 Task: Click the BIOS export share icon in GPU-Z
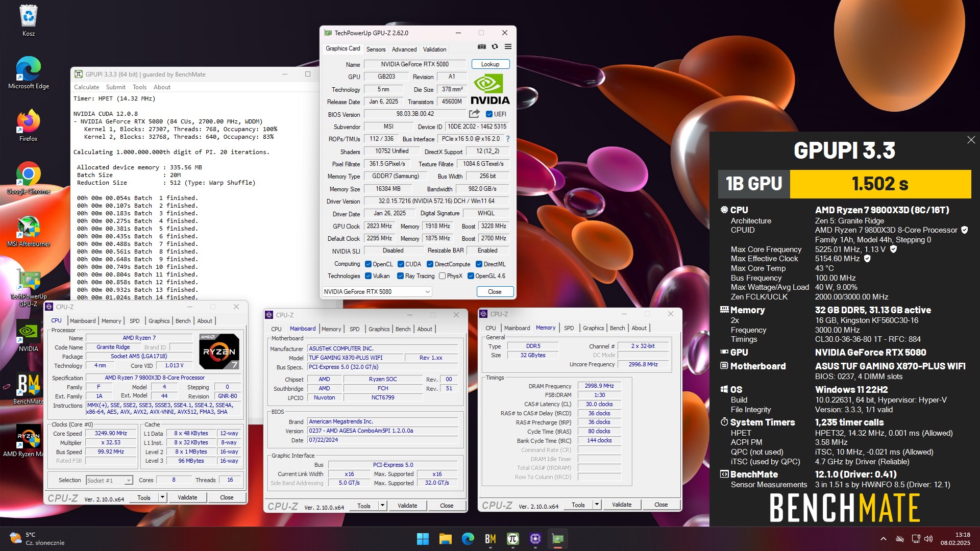474,114
